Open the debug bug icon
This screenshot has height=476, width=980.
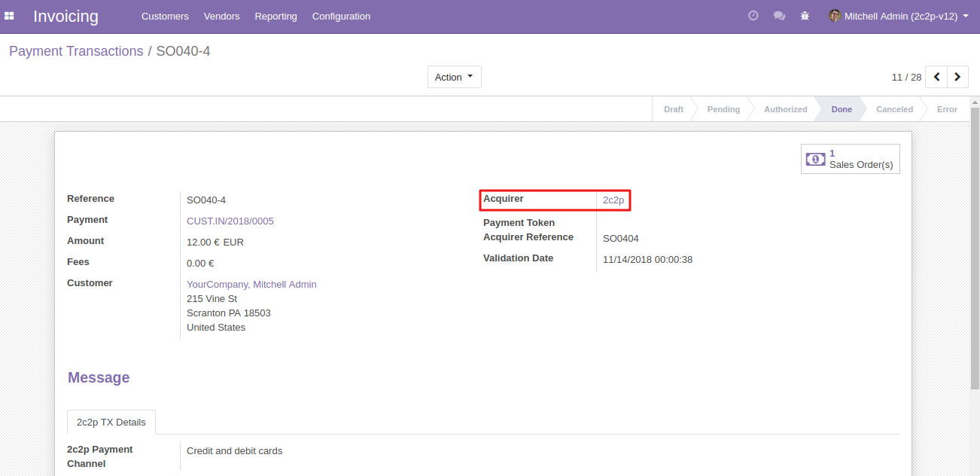tap(805, 16)
